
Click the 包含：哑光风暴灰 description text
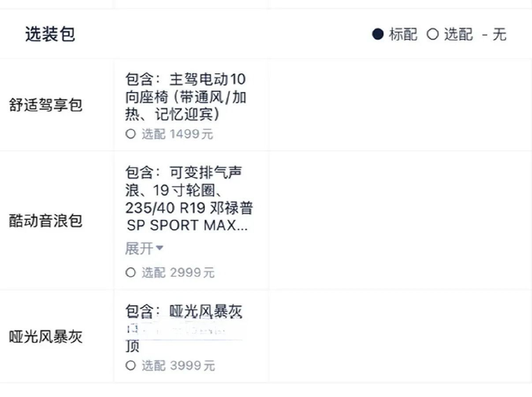tap(184, 312)
